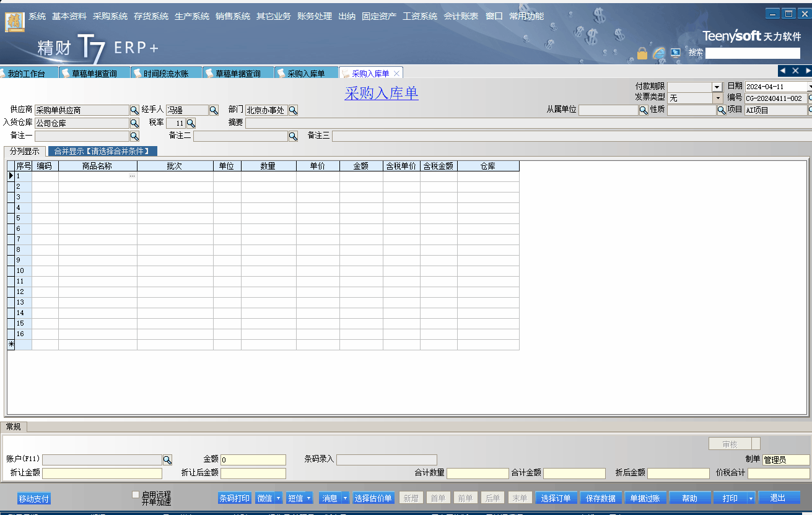Click the department (部门) lookup magnifier
This screenshot has width=812, height=515.
(x=293, y=110)
